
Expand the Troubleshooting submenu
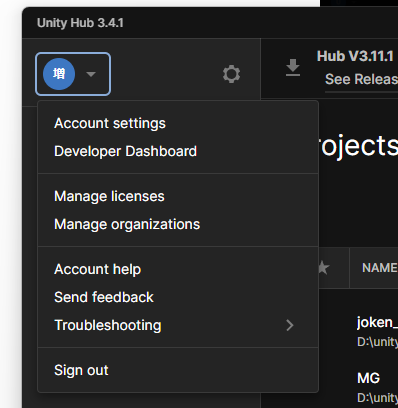pos(178,325)
